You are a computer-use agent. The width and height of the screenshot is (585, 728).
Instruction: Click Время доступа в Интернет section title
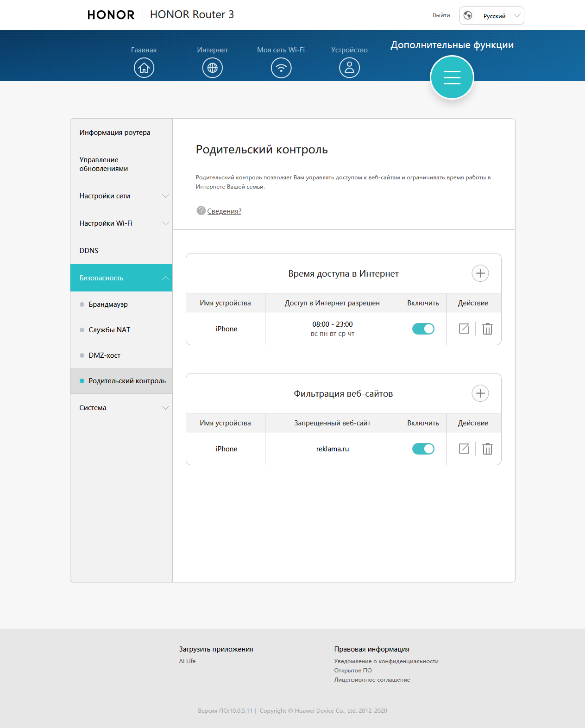click(x=344, y=274)
